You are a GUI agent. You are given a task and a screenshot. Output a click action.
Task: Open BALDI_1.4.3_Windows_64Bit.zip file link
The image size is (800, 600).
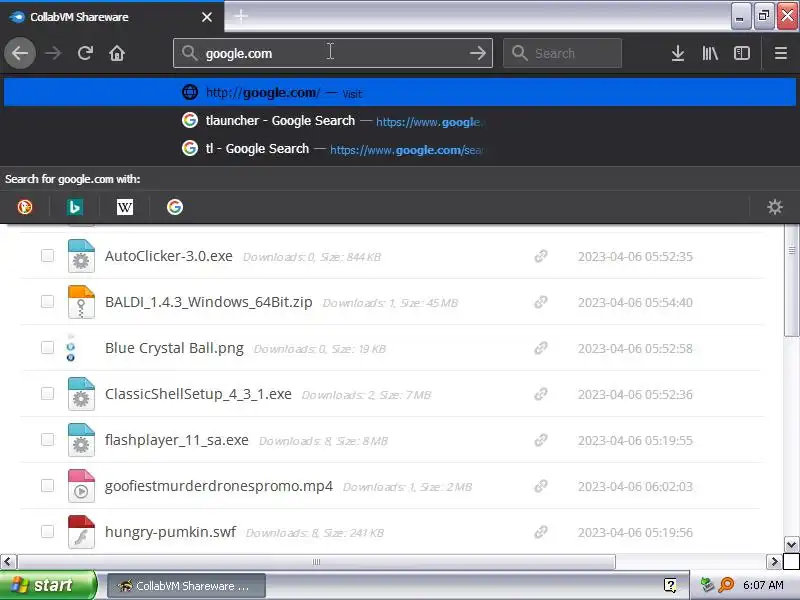209,302
